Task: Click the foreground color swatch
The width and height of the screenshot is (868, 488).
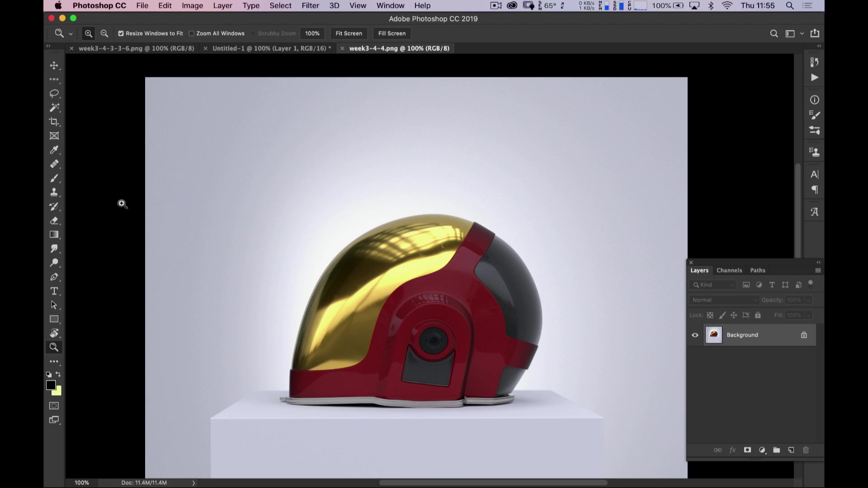Action: 51,385
